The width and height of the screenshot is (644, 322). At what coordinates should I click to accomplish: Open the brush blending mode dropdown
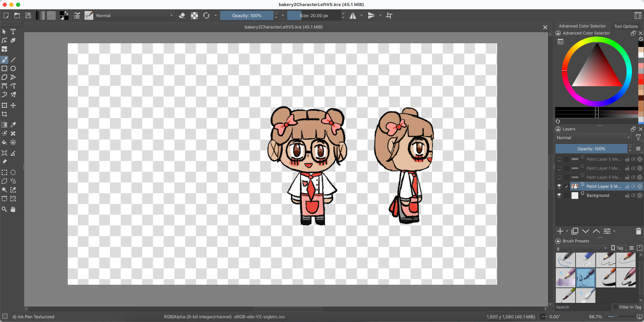pyautogui.click(x=135, y=15)
